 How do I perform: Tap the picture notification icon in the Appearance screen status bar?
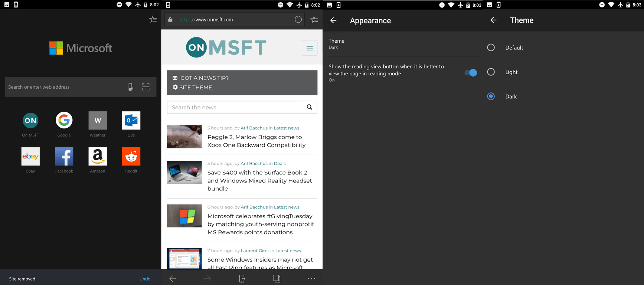coord(329,5)
